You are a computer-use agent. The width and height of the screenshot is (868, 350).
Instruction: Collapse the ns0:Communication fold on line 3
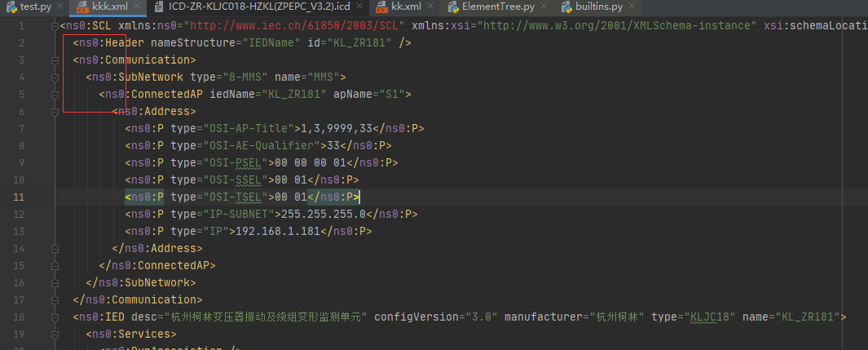pos(55,60)
